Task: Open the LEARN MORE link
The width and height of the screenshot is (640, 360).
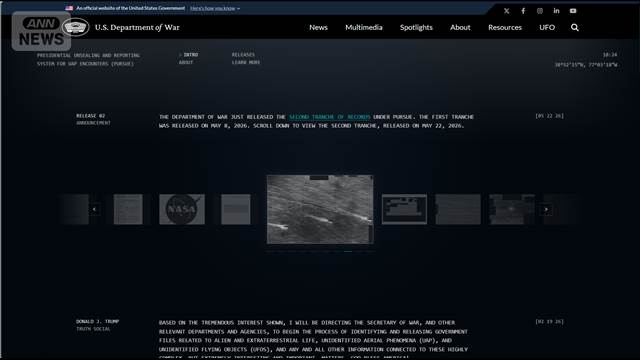Action: [246, 62]
